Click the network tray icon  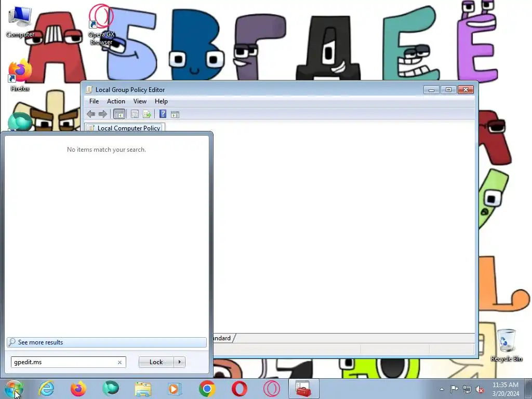click(x=467, y=390)
